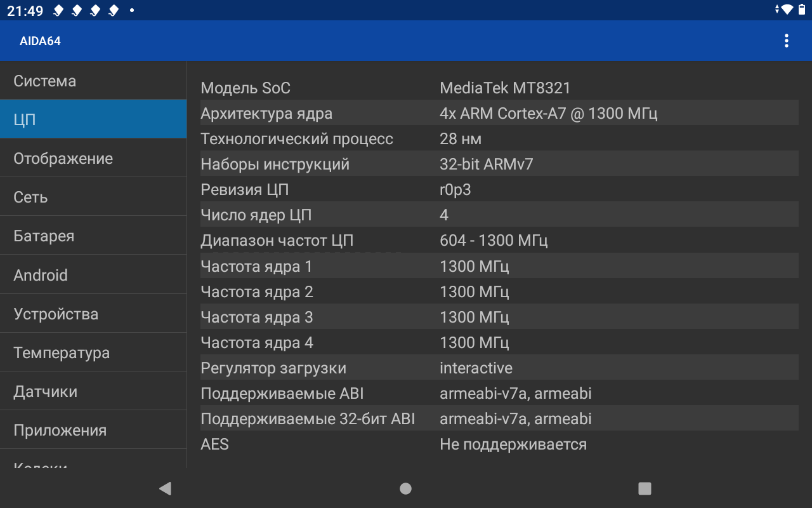
Task: Tap the Wi-Fi status bar icon
Action: [x=787, y=10]
